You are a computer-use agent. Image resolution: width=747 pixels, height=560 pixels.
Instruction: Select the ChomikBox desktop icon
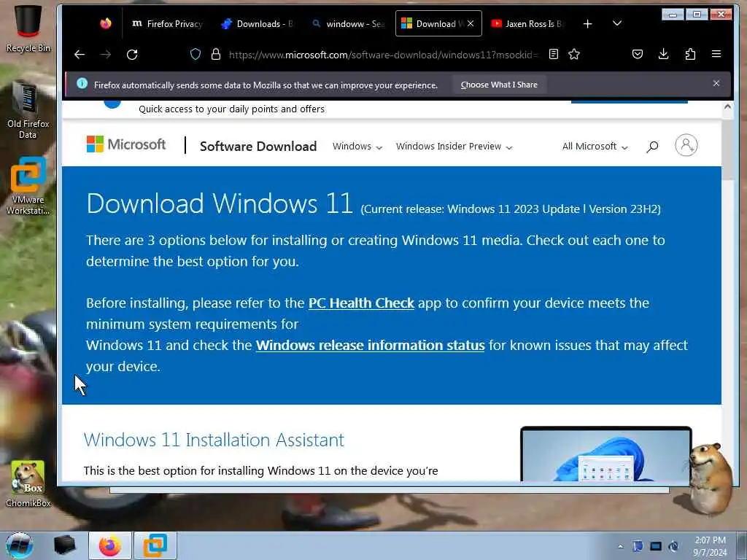pos(28,483)
